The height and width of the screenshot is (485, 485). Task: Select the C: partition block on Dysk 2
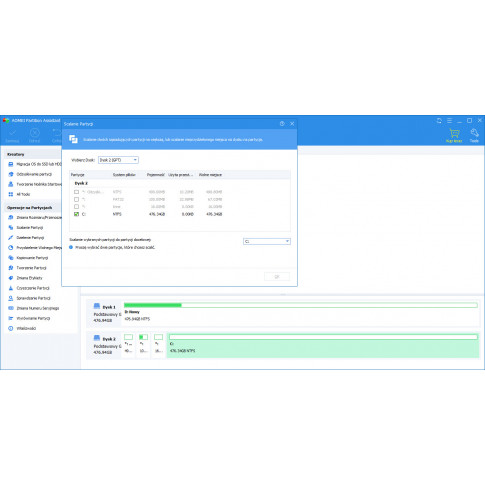click(323, 345)
